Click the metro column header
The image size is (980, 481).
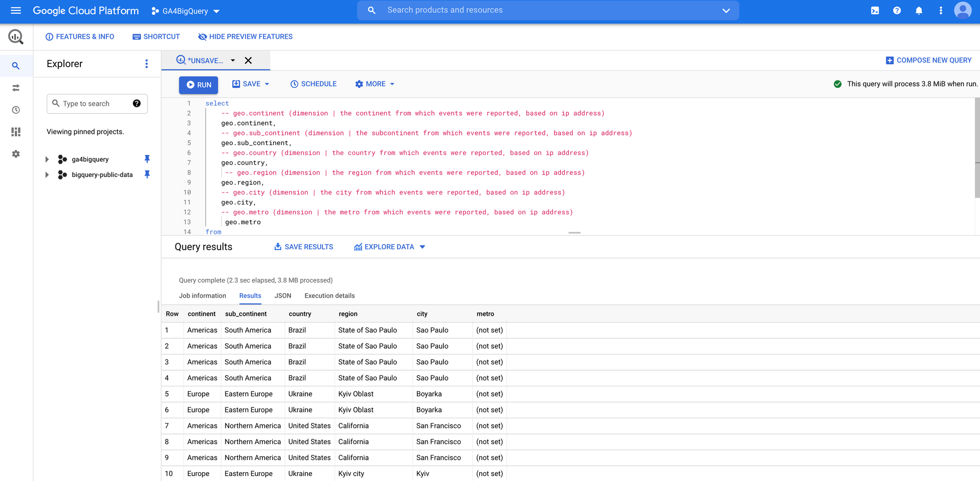485,314
